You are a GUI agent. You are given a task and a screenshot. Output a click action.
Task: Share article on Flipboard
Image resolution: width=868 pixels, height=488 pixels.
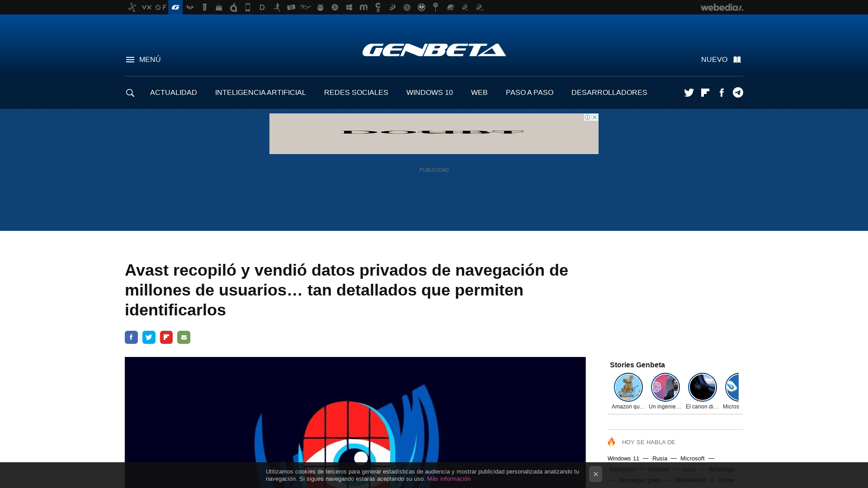pos(166,338)
